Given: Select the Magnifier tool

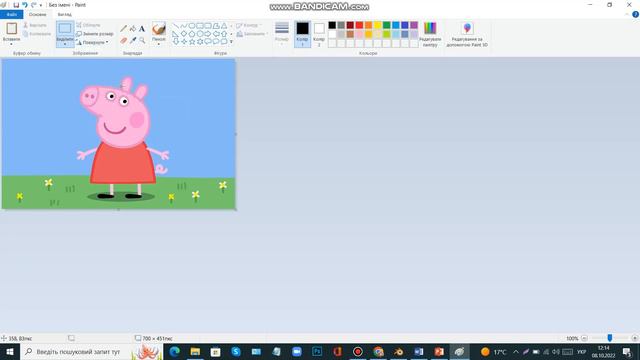Looking at the screenshot, I should click(142, 40).
